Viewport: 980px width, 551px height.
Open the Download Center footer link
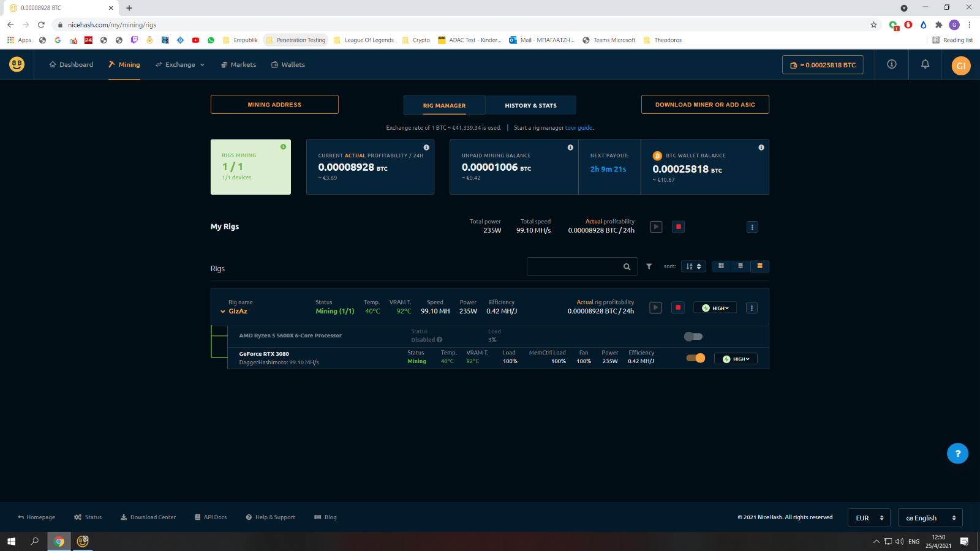point(148,517)
